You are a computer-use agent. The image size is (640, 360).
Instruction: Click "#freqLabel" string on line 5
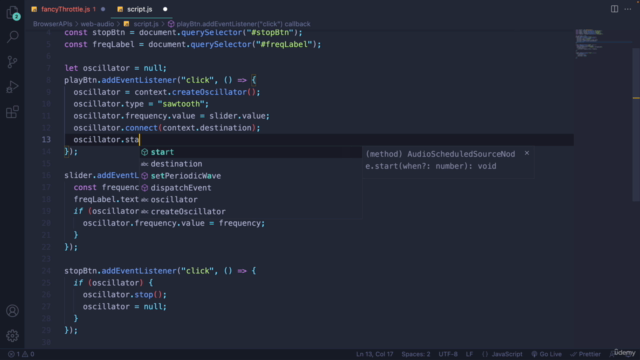[x=284, y=44]
